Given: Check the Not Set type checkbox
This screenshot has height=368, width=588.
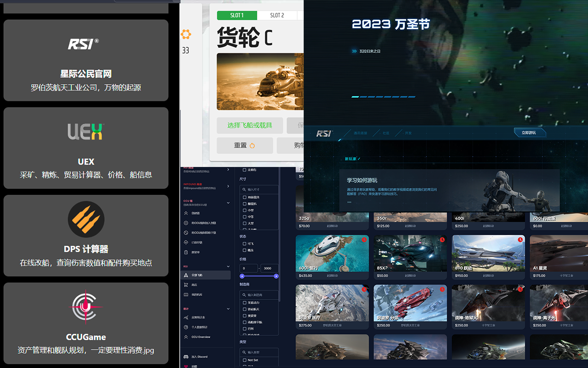Looking at the screenshot, I should click(244, 360).
